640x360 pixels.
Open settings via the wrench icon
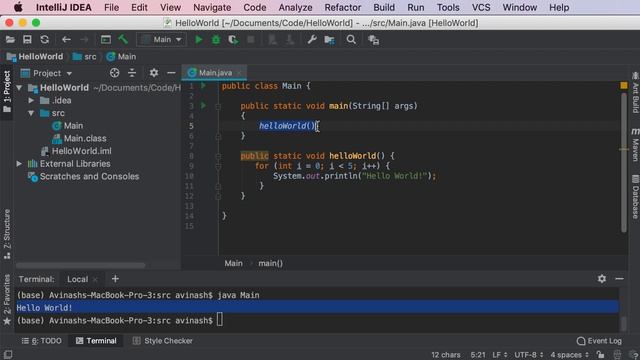click(312, 40)
